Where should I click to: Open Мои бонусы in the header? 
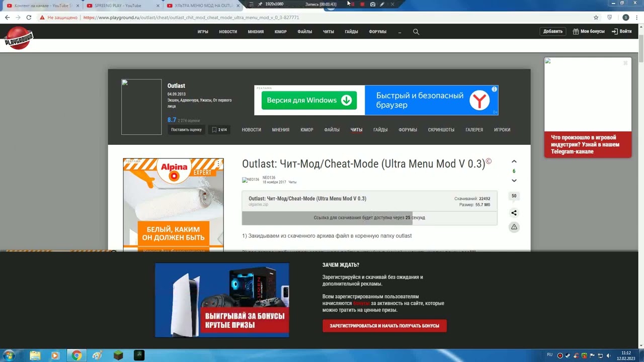pos(589,31)
